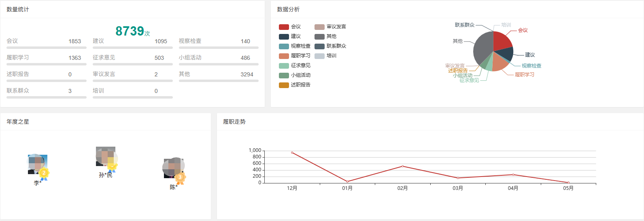This screenshot has width=644, height=221.
Task: Click the value 486 for 小组活动
Action: click(x=245, y=58)
